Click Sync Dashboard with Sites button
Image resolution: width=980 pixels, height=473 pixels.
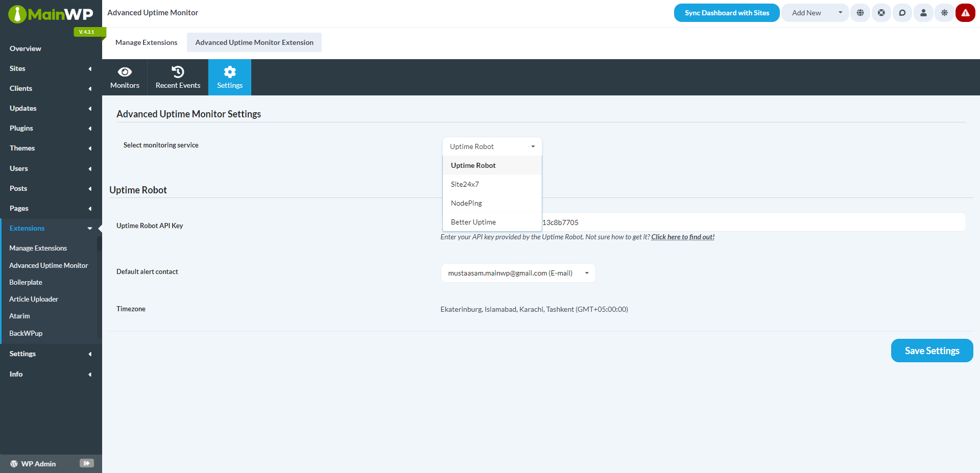pos(727,13)
